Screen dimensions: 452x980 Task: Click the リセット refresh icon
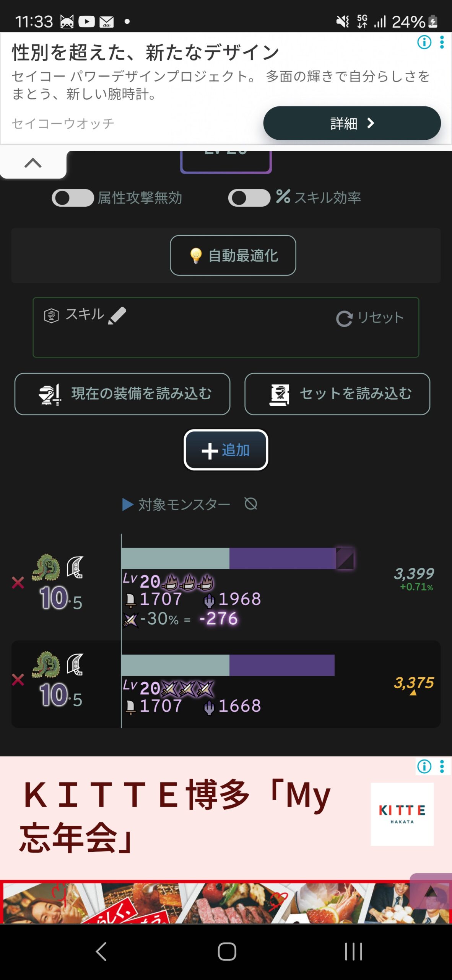point(344,318)
